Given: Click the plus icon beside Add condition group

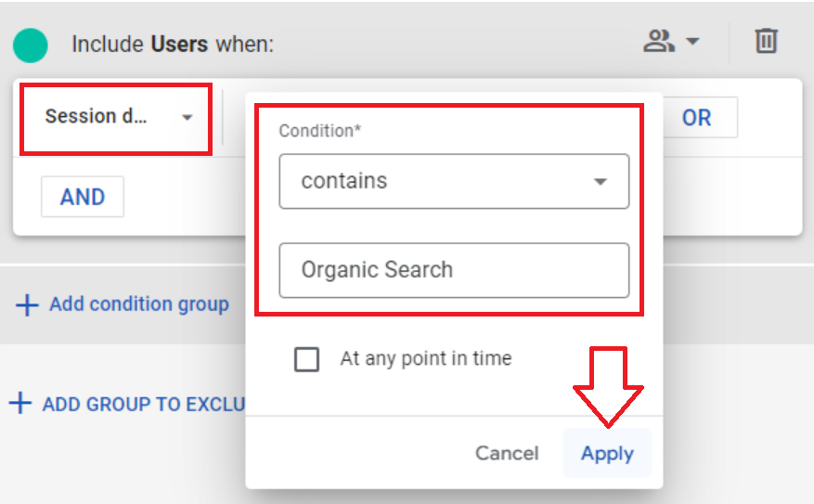Looking at the screenshot, I should tap(27, 304).
